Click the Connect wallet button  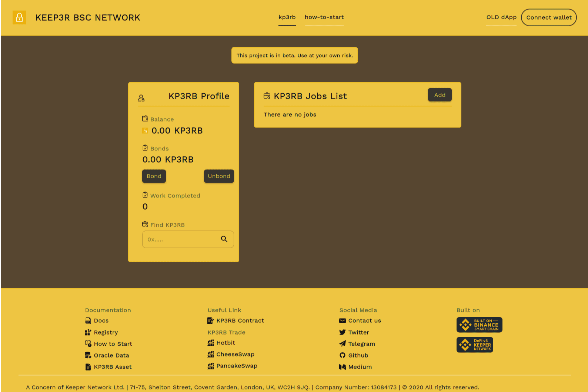549,17
